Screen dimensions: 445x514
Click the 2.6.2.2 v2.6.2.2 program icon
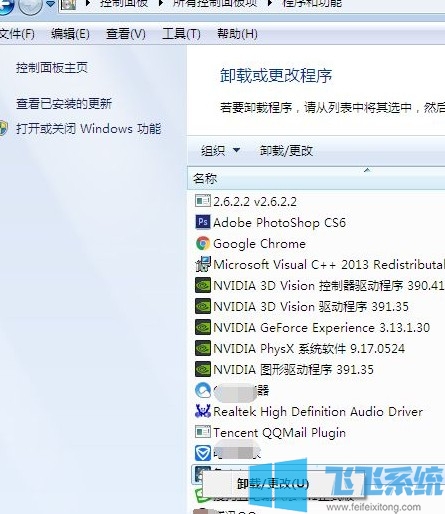coord(203,201)
